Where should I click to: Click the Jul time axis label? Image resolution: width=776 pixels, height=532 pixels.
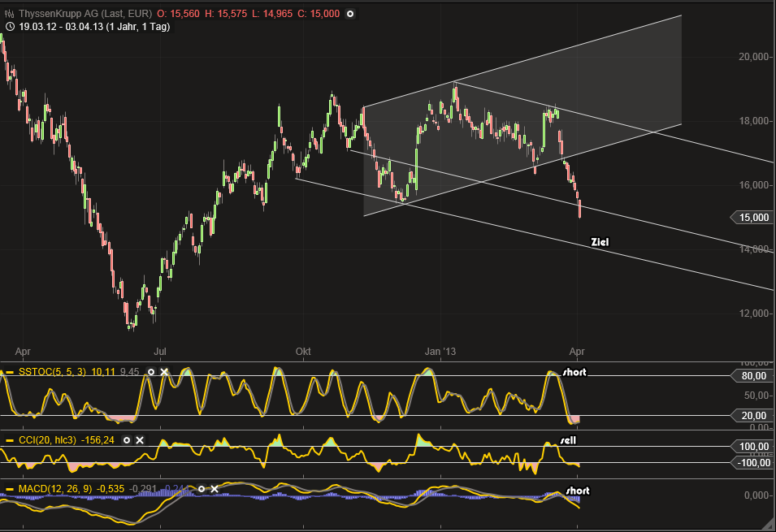(x=159, y=352)
